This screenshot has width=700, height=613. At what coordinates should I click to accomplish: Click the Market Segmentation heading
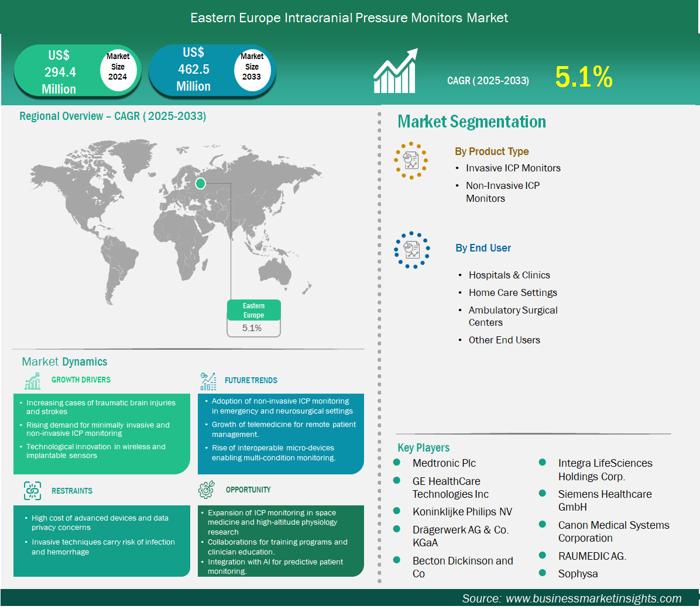[471, 122]
